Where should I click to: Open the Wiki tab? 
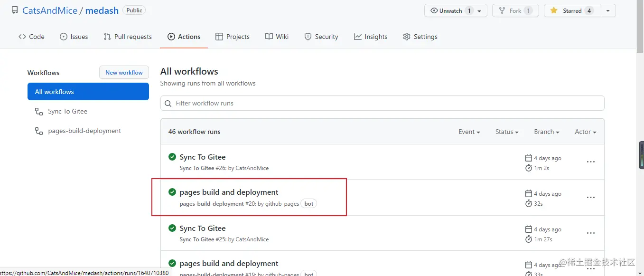pyautogui.click(x=277, y=37)
